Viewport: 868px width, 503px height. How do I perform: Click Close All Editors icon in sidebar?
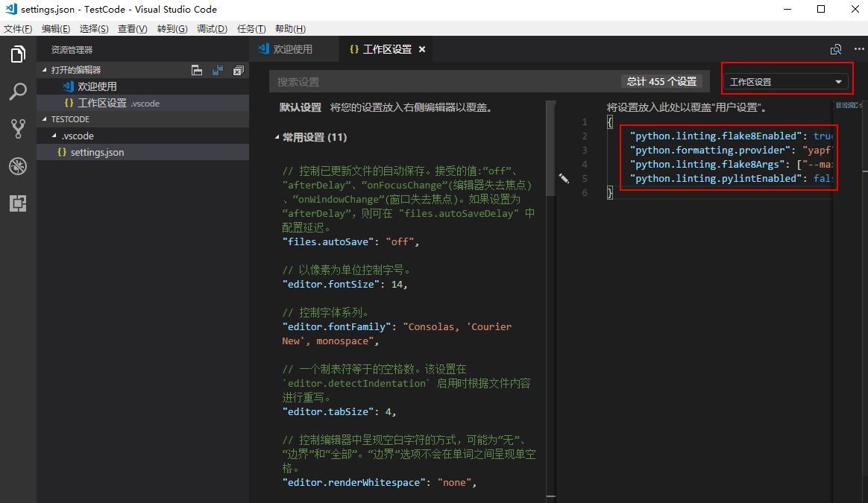(239, 70)
